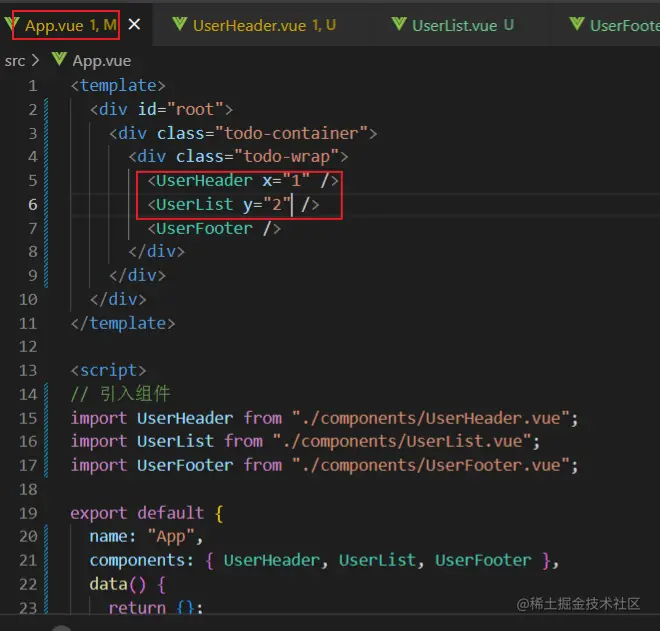Click line number 19 in the gutter
The image size is (660, 631).
pyautogui.click(x=28, y=513)
